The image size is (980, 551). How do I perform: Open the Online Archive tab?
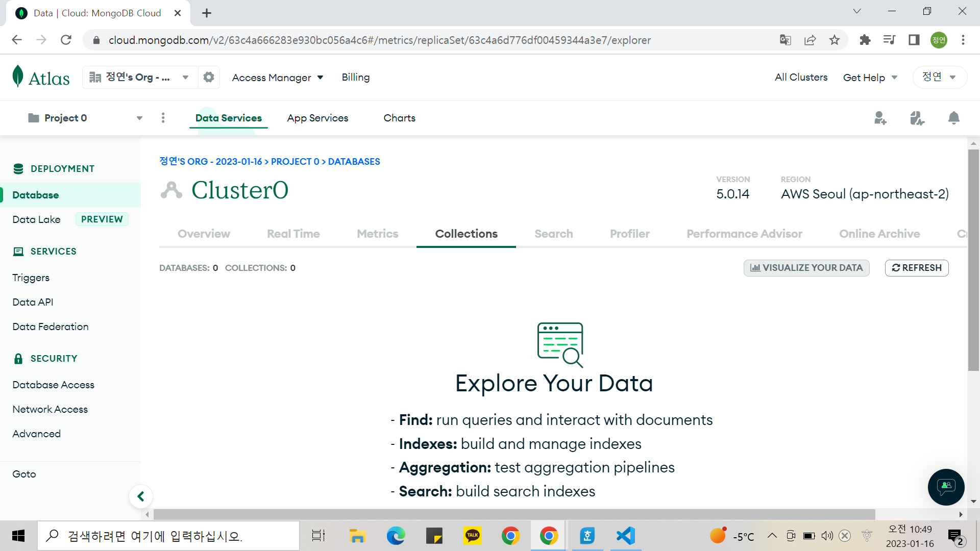880,234
